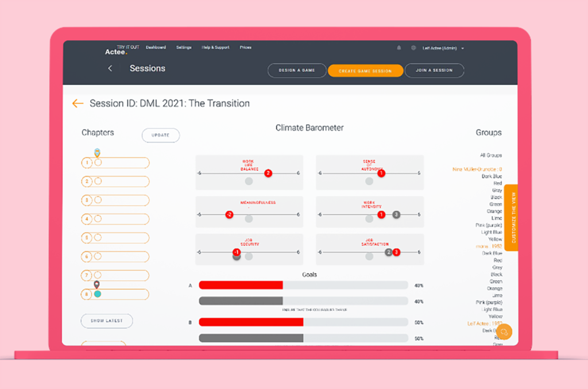Open the Leif Actee (Admin) account dropdown
Screen dimensions: 588x389
point(443,48)
